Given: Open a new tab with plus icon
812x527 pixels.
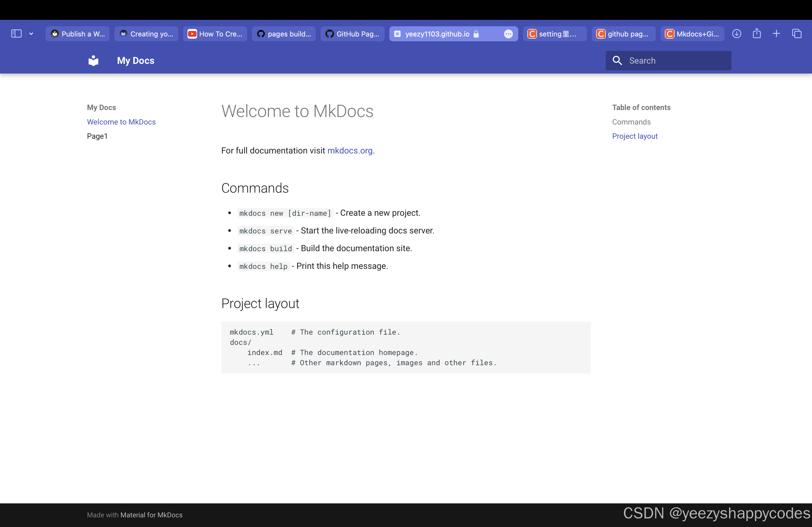Looking at the screenshot, I should [x=777, y=34].
